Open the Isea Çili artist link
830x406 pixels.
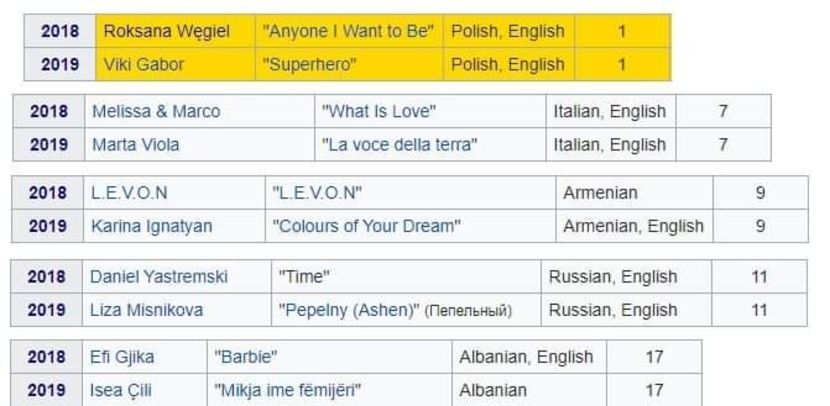[120, 390]
